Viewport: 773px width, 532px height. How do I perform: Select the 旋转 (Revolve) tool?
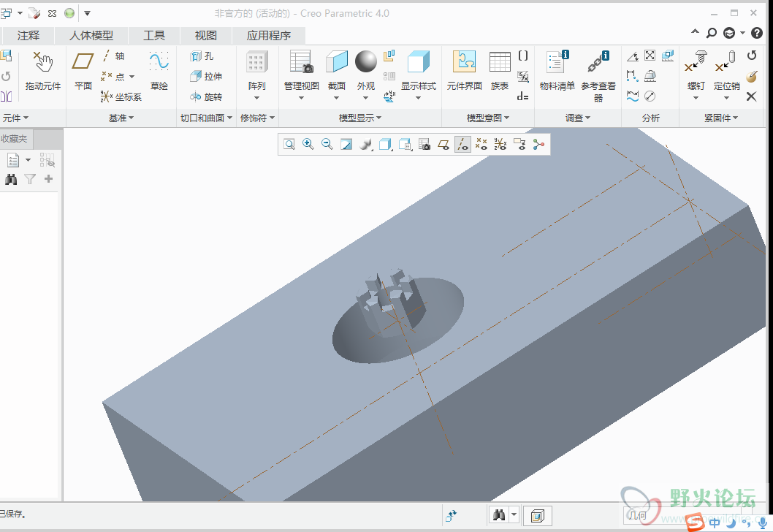(205, 96)
